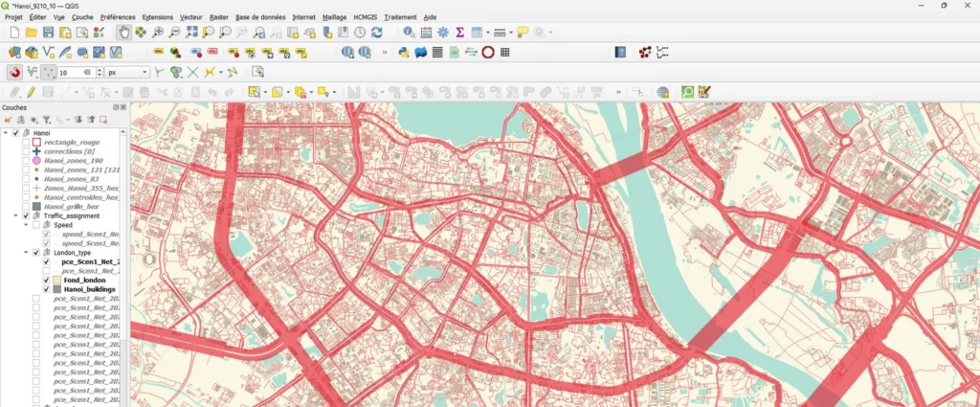
Task: Open the Data Source Manager icon
Action: point(14,53)
